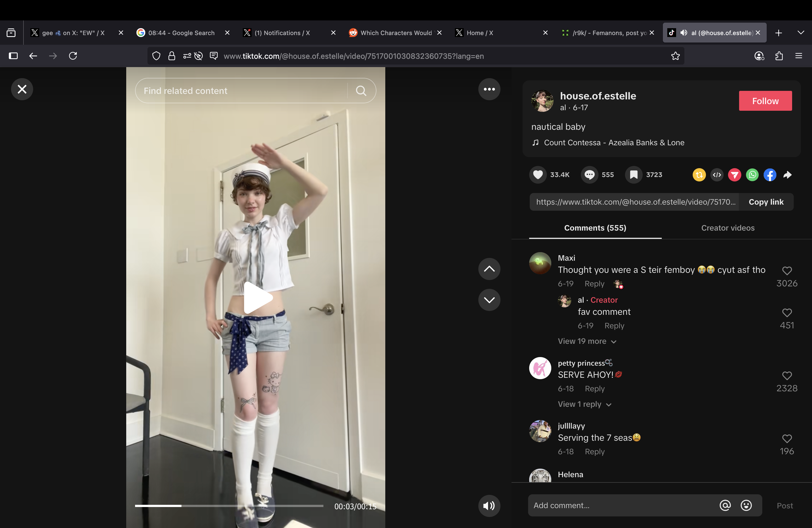Screen dimensions: 812x528
Task: Seek on the video progress bar
Action: 229,506
